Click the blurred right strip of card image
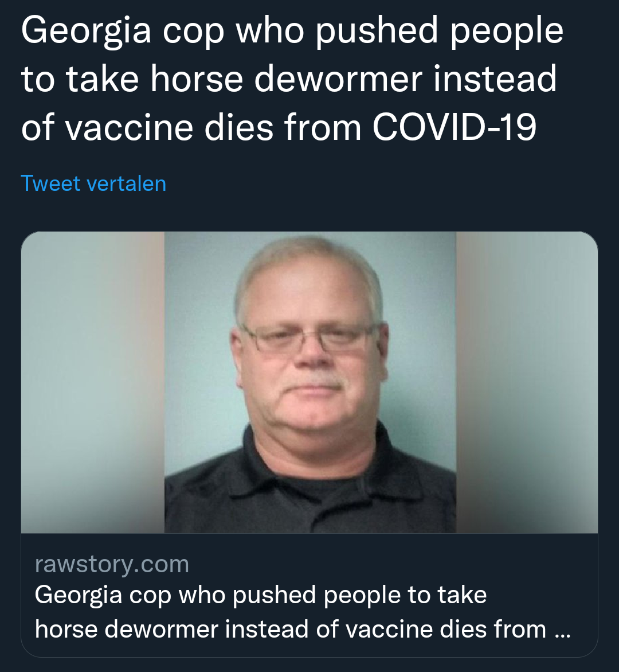619x672 pixels. 527,382
